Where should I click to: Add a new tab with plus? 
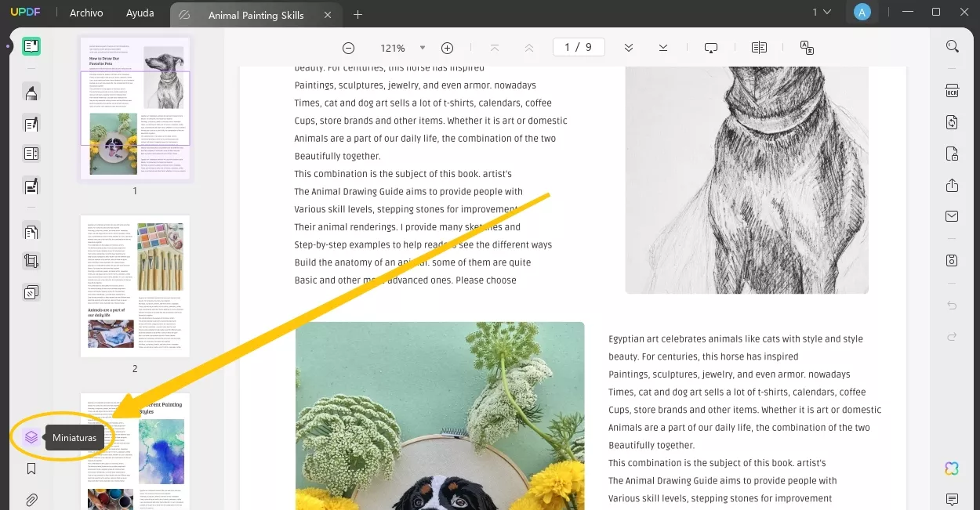(358, 15)
